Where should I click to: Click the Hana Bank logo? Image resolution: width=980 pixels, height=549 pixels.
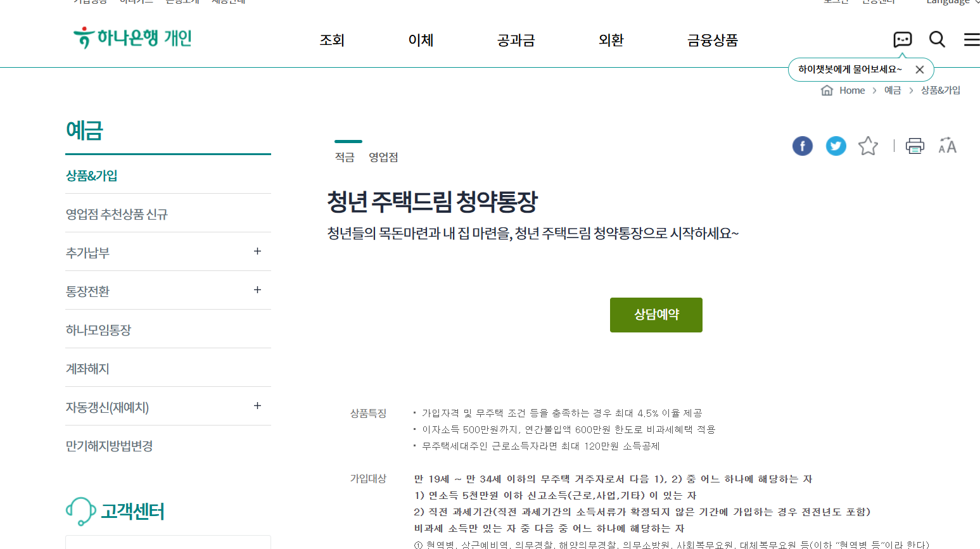(132, 38)
